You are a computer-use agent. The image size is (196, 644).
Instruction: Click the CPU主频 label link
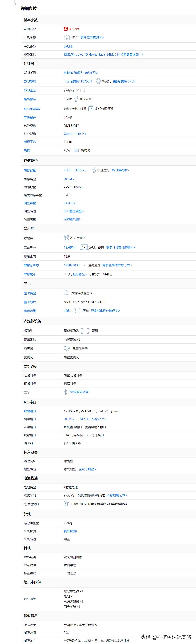[x=30, y=91]
